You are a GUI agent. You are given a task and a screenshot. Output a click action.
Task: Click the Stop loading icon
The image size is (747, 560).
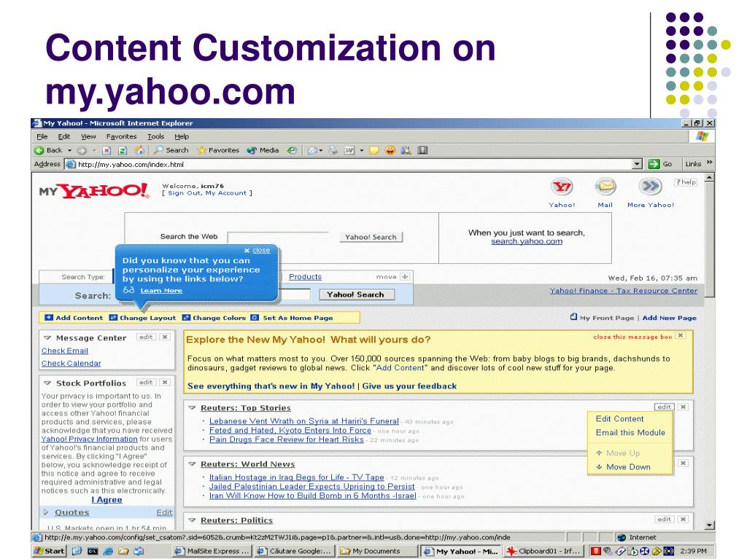(107, 150)
